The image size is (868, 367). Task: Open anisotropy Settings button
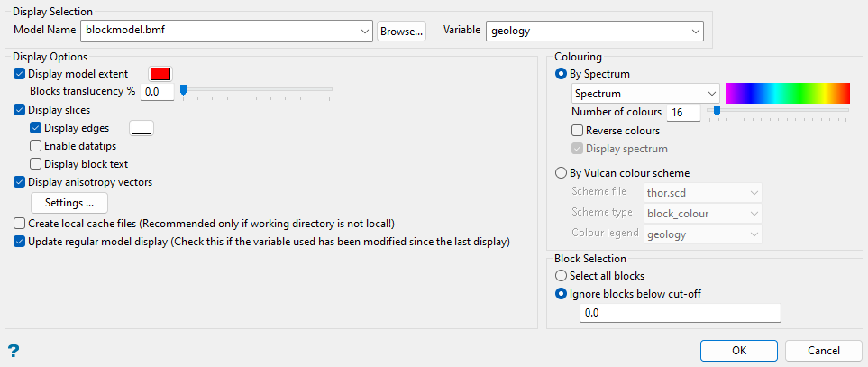[69, 202]
